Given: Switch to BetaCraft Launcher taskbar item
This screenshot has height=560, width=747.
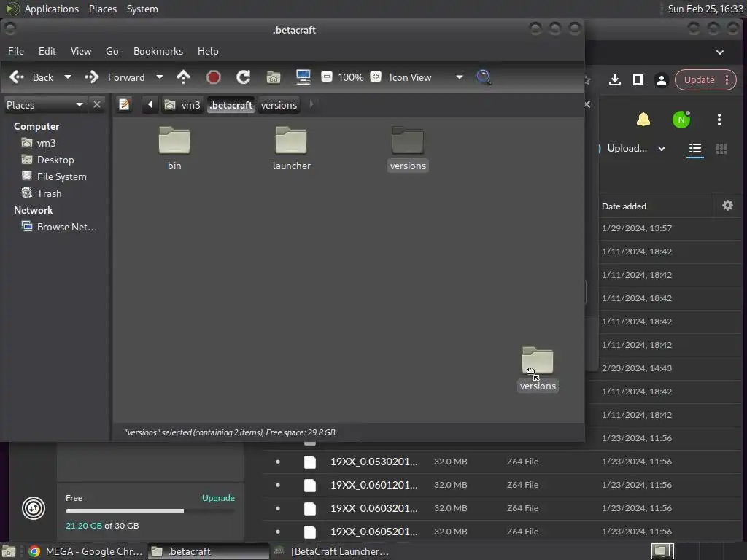Looking at the screenshot, I should [331, 551].
